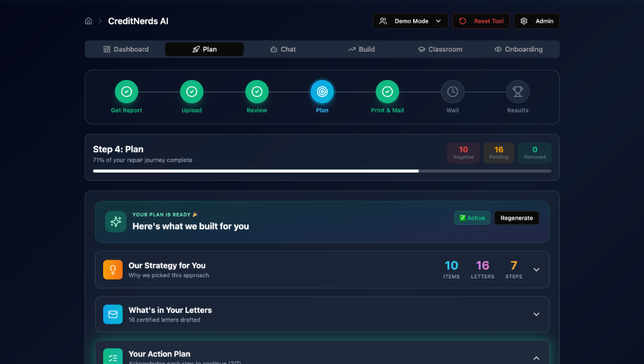Click the CreditNerds AI breadcrumb title
Viewport: 644px width, 364px height.
coord(138,21)
